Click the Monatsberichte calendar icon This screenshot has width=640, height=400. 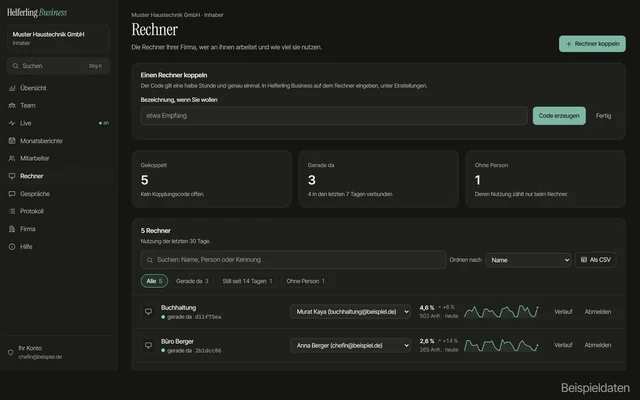point(12,141)
